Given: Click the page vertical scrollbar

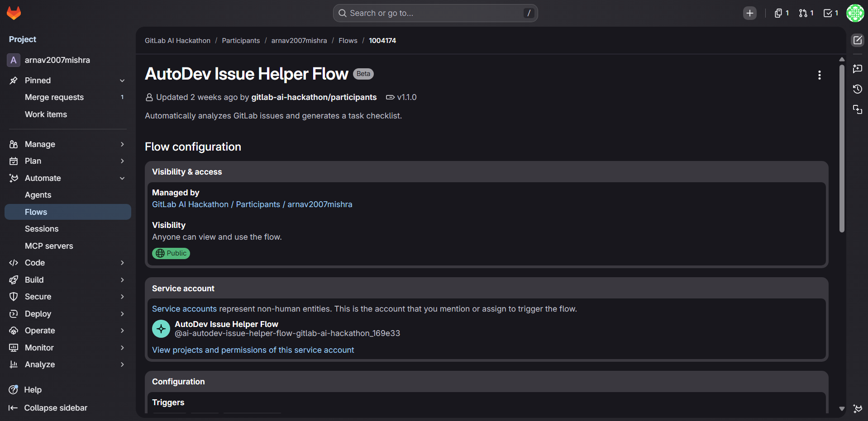Looking at the screenshot, I should point(842,149).
